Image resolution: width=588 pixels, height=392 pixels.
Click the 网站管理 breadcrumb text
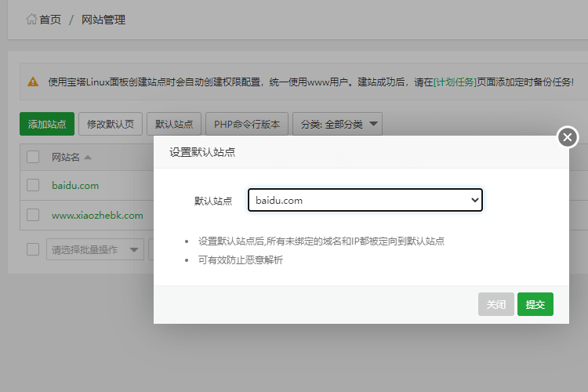pos(103,20)
